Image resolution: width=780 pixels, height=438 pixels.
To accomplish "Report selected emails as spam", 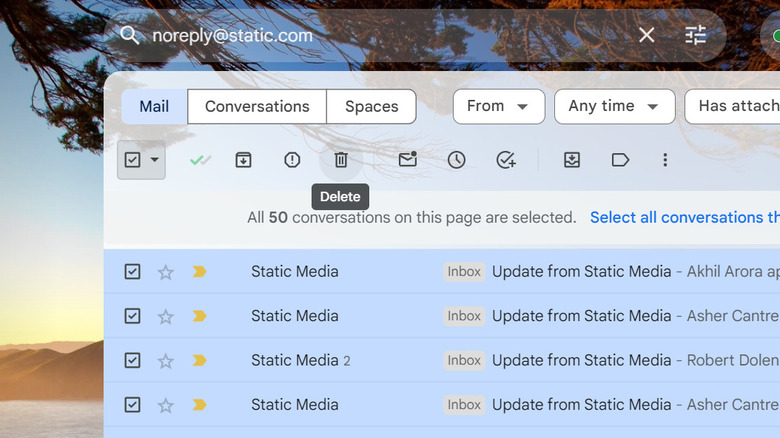I will pos(292,160).
